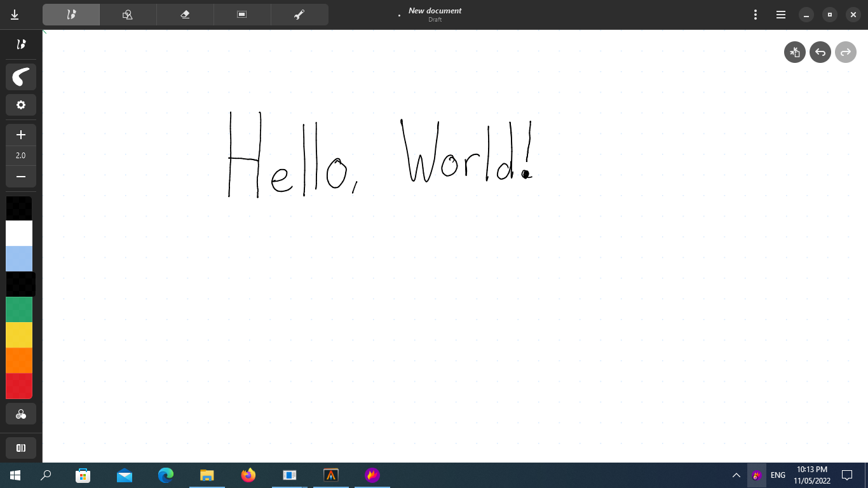Open the clock showing 10:13 PM
The width and height of the screenshot is (868, 488).
(812, 475)
